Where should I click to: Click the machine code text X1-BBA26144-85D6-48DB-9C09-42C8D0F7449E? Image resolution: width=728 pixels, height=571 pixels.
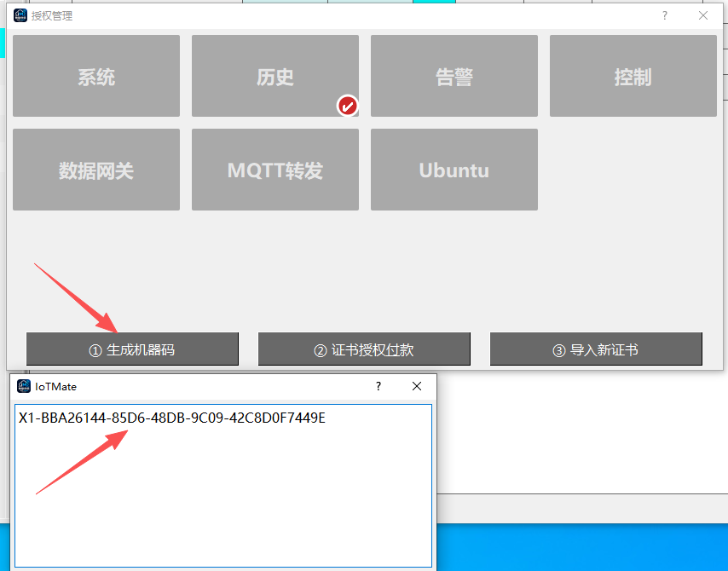(x=172, y=418)
